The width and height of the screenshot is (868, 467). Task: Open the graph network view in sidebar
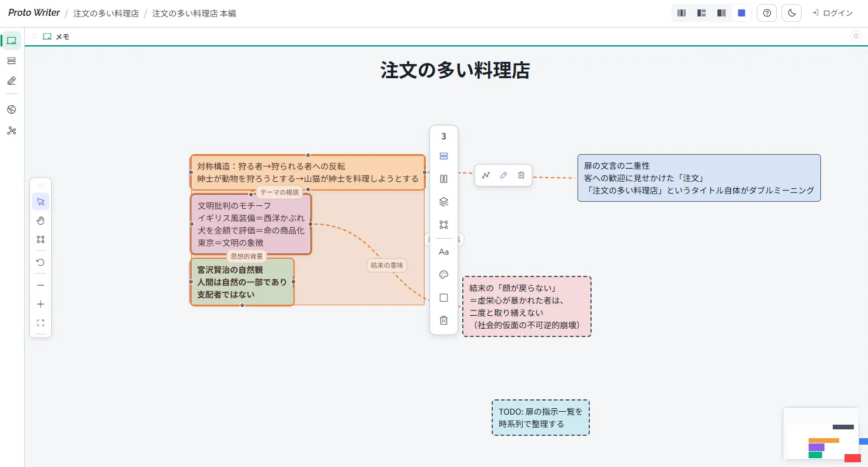click(11, 131)
